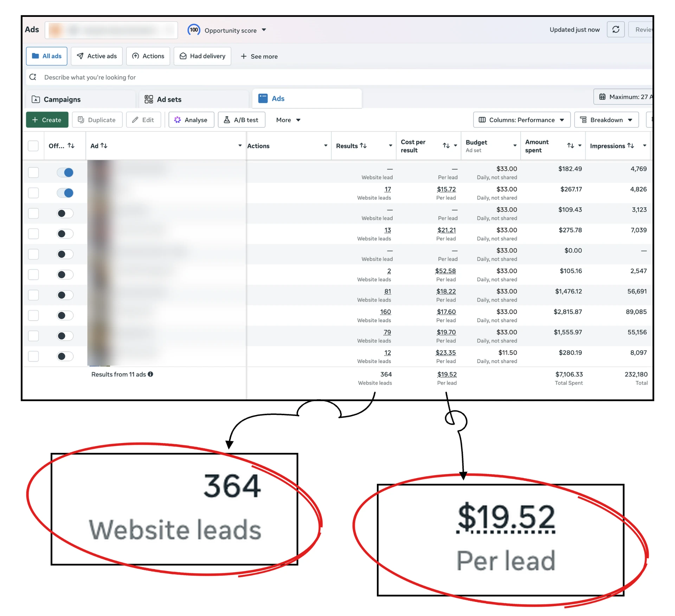Check the box for the 81 leads ad row
This screenshot has width=675, height=616.
pyautogui.click(x=33, y=295)
